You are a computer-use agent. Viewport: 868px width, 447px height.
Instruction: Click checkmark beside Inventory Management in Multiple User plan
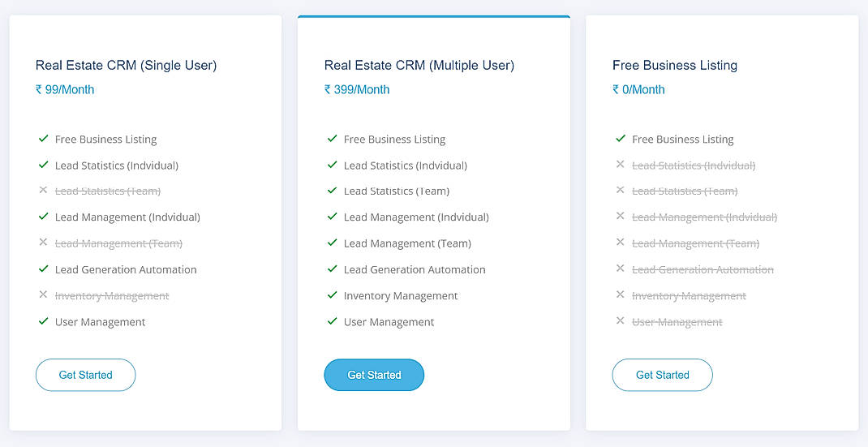click(332, 294)
